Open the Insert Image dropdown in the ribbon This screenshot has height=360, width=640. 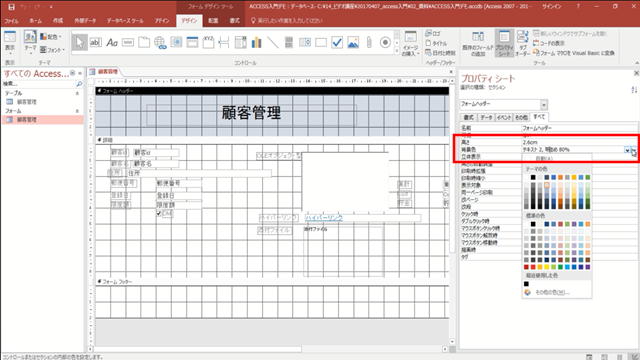[x=410, y=43]
